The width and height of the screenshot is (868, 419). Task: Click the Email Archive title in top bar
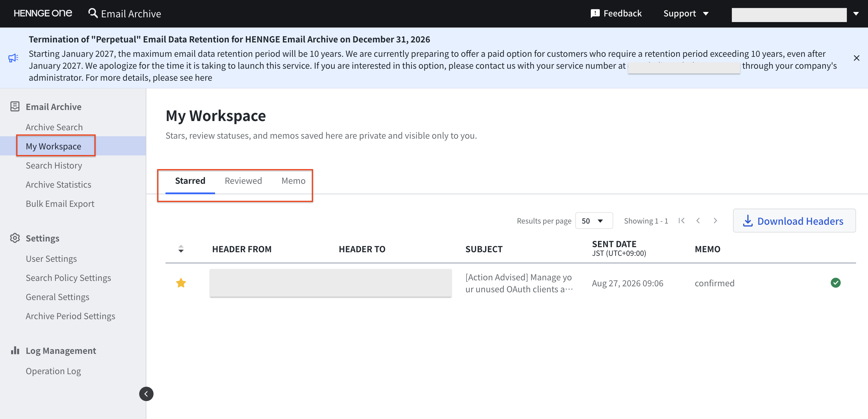131,13
